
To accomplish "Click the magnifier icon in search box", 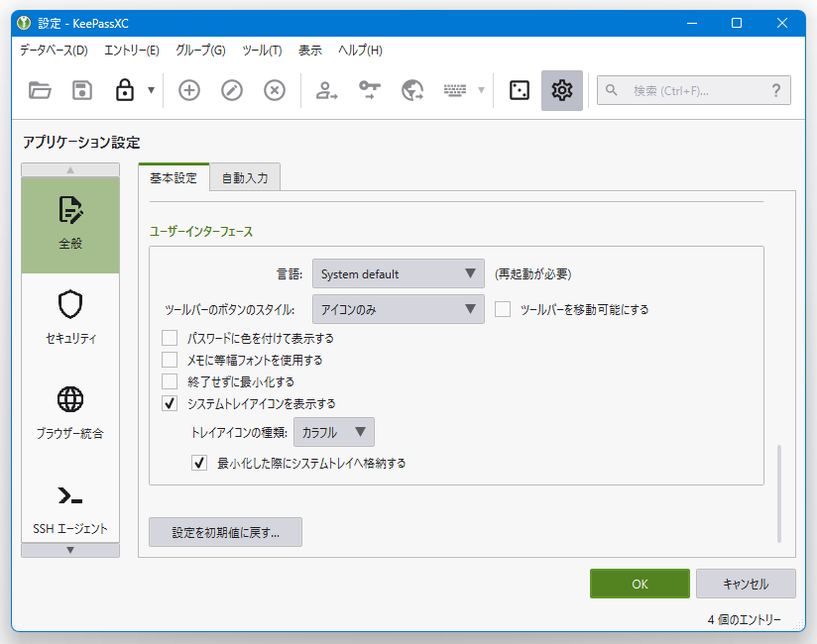I will pyautogui.click(x=612, y=90).
